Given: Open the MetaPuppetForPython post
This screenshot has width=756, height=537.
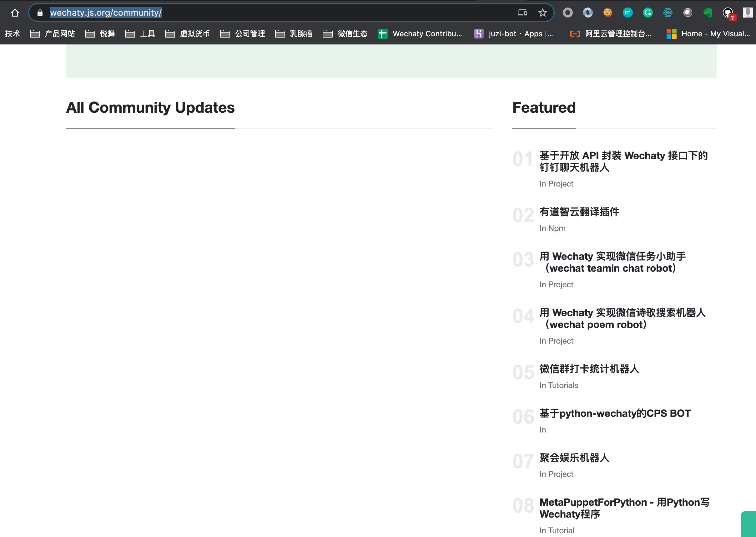Looking at the screenshot, I should tap(624, 508).
